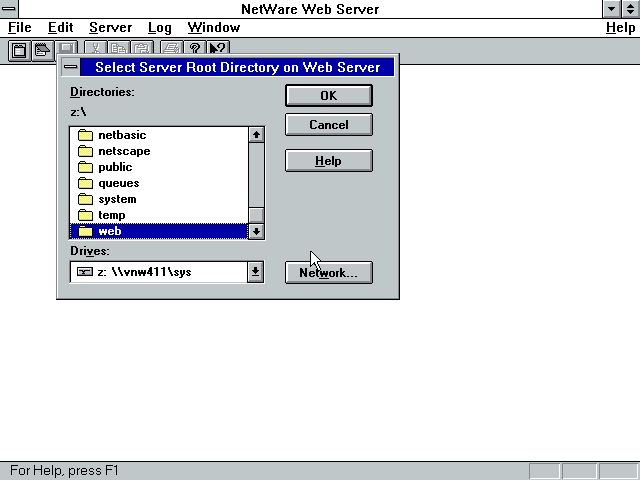Click the Network... button

[329, 272]
